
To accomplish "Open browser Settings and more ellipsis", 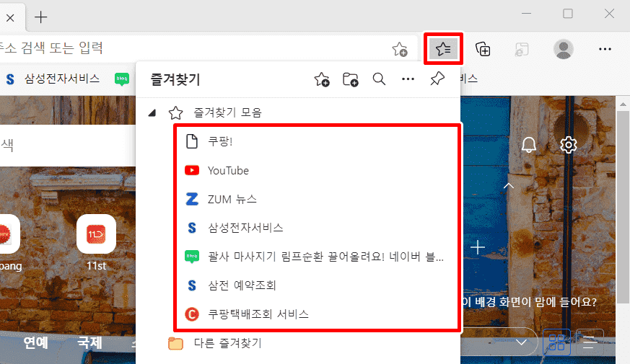I will tap(605, 49).
